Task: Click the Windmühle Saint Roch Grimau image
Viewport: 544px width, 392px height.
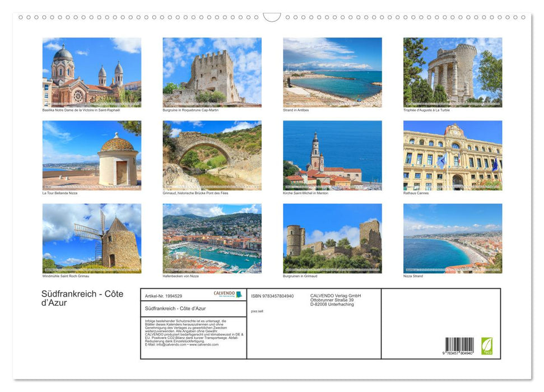Action: tap(91, 238)
